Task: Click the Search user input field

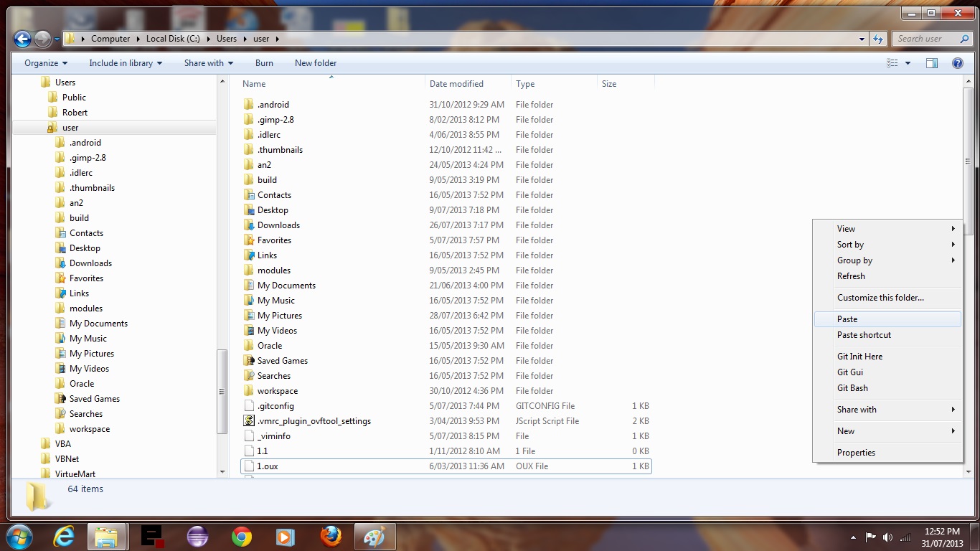Action: pos(925,39)
